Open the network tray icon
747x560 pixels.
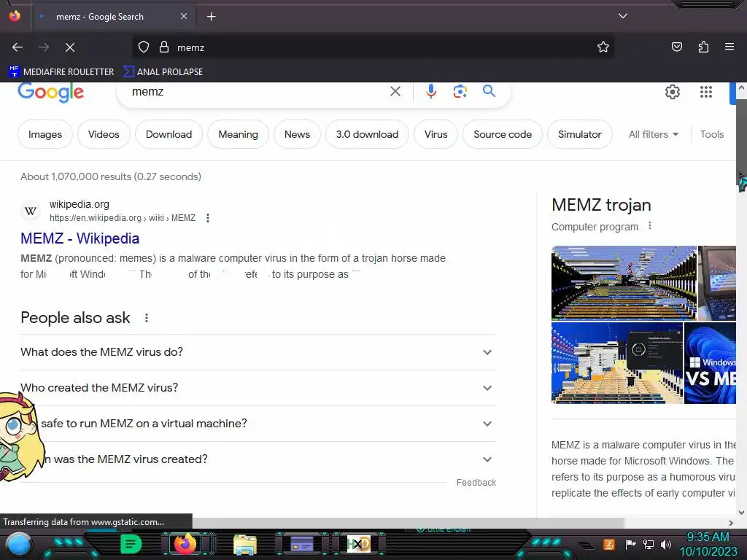[649, 544]
